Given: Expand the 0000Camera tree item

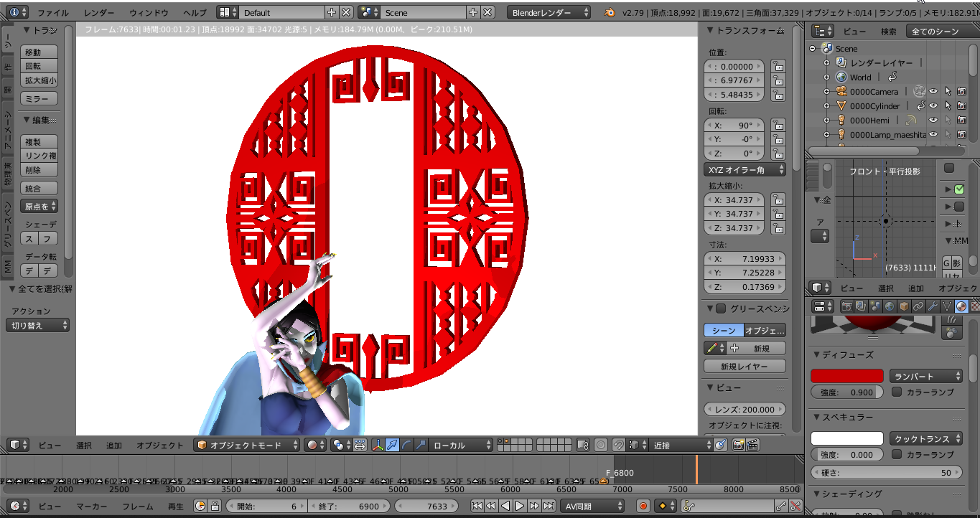Looking at the screenshot, I should click(x=826, y=92).
